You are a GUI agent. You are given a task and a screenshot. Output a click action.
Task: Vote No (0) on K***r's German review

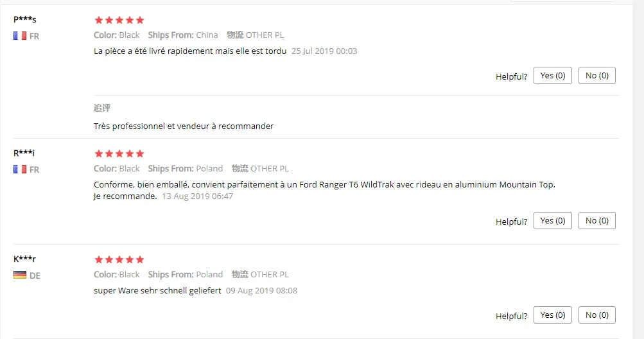[597, 315]
